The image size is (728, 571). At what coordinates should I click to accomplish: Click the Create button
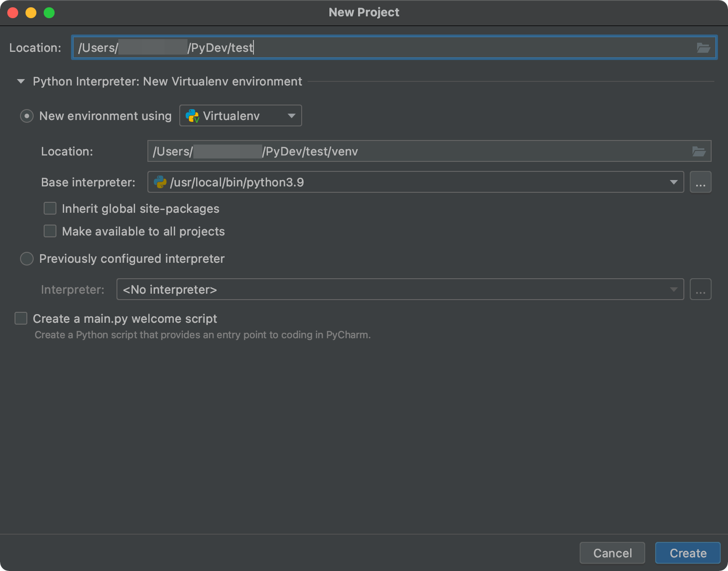pyautogui.click(x=688, y=553)
